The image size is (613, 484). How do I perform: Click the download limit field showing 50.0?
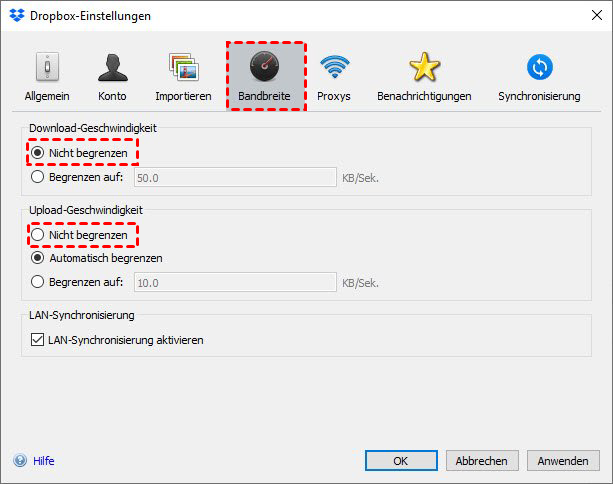tap(235, 177)
